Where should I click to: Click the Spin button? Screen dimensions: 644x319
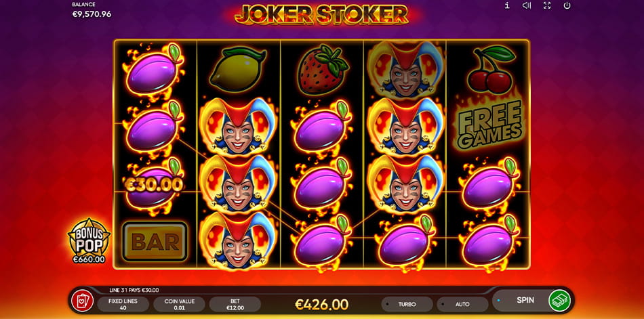(x=525, y=300)
